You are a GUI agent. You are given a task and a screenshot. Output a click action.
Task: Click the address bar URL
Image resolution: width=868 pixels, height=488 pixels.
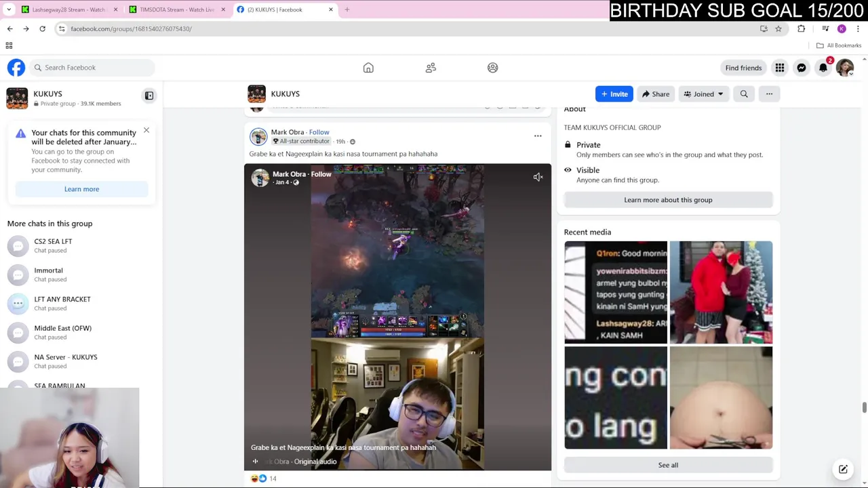pos(131,28)
